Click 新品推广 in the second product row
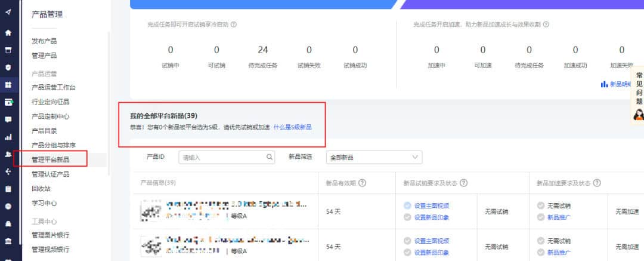This screenshot has height=261, width=644. (559, 253)
